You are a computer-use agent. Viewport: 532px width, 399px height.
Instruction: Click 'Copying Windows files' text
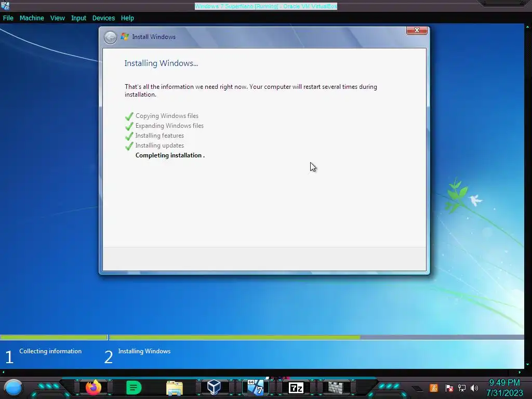(167, 116)
